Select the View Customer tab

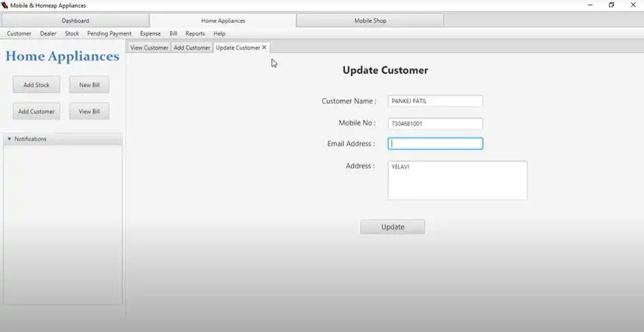click(149, 48)
